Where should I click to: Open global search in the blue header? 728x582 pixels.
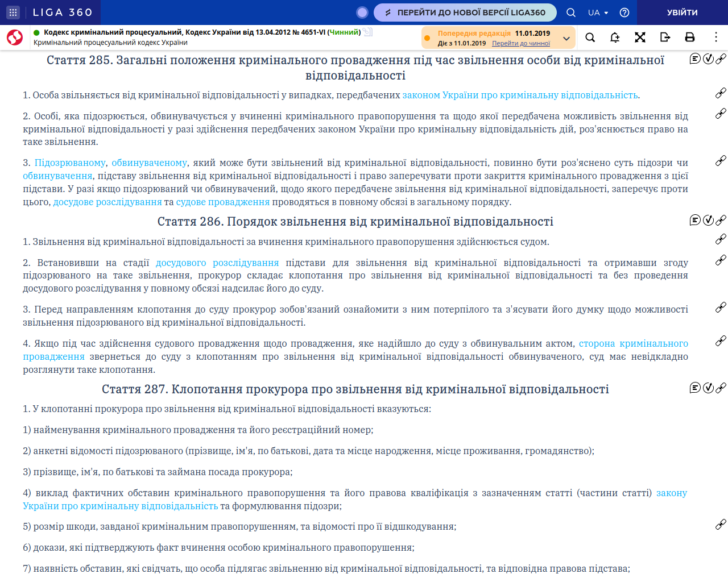[571, 13]
